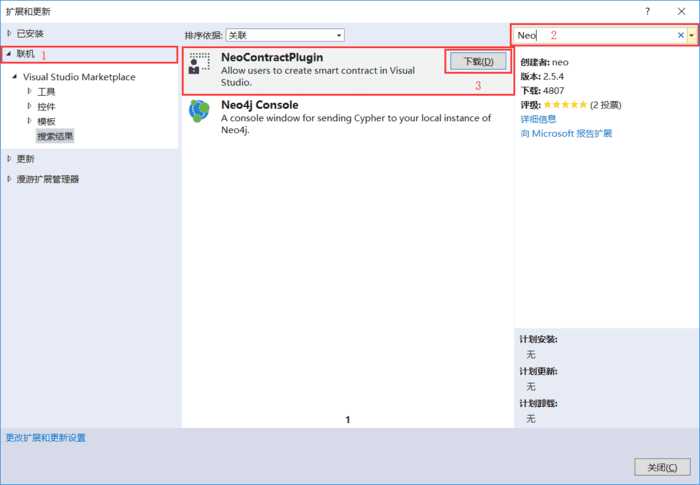
Task: Click the five-star rating icons
Action: (565, 105)
